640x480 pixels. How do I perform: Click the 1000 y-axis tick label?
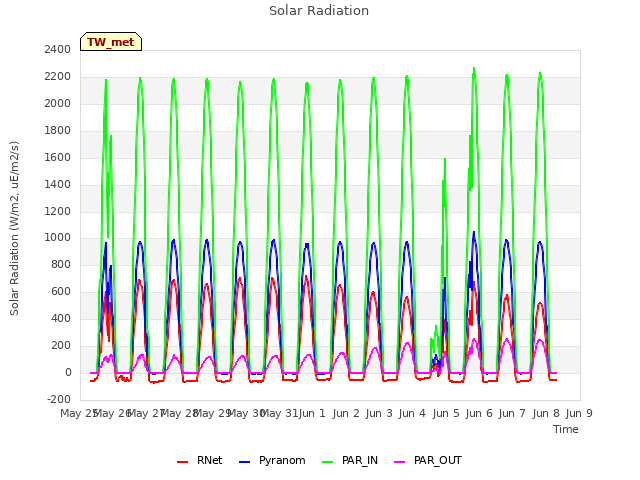point(58,237)
